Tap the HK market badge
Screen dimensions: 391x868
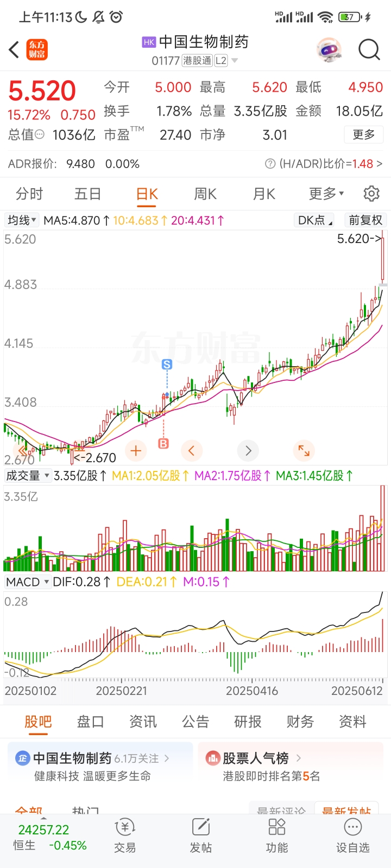coord(149,42)
